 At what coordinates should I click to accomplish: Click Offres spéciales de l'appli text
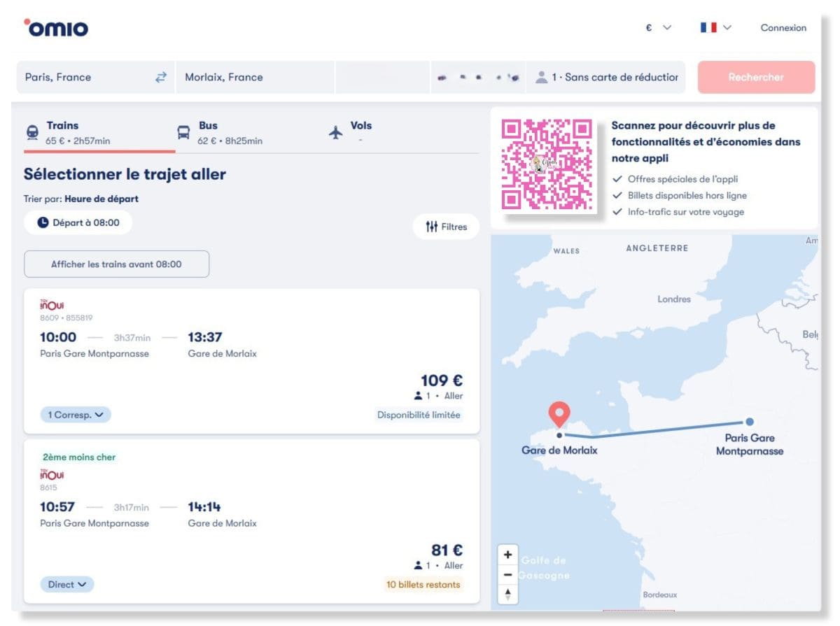pos(682,179)
